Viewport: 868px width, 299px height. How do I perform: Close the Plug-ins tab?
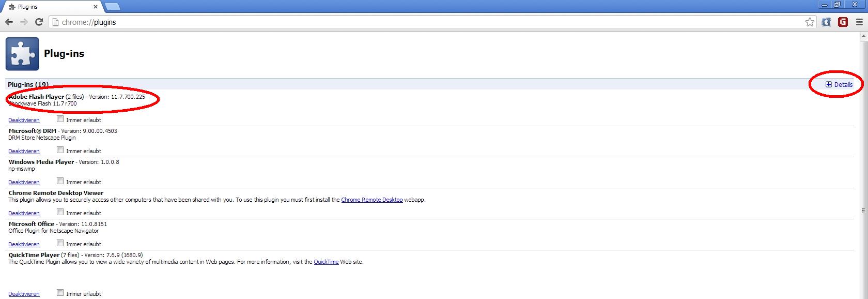pyautogui.click(x=96, y=7)
